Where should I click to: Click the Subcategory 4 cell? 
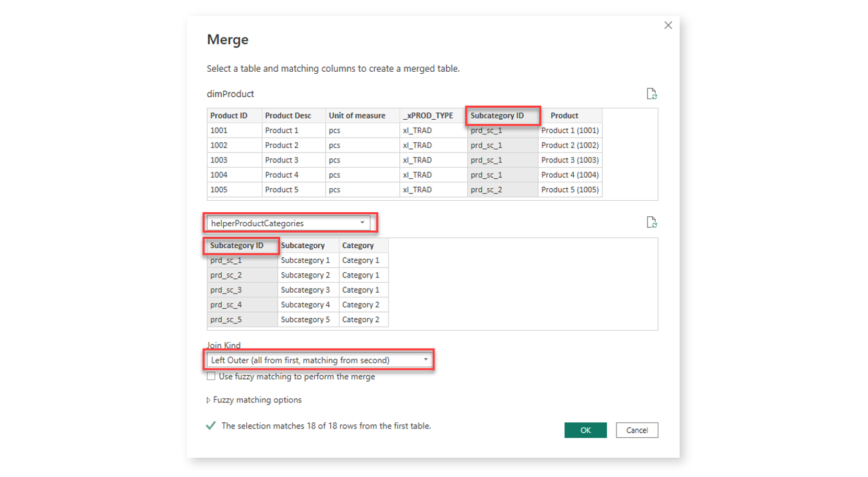click(x=308, y=305)
